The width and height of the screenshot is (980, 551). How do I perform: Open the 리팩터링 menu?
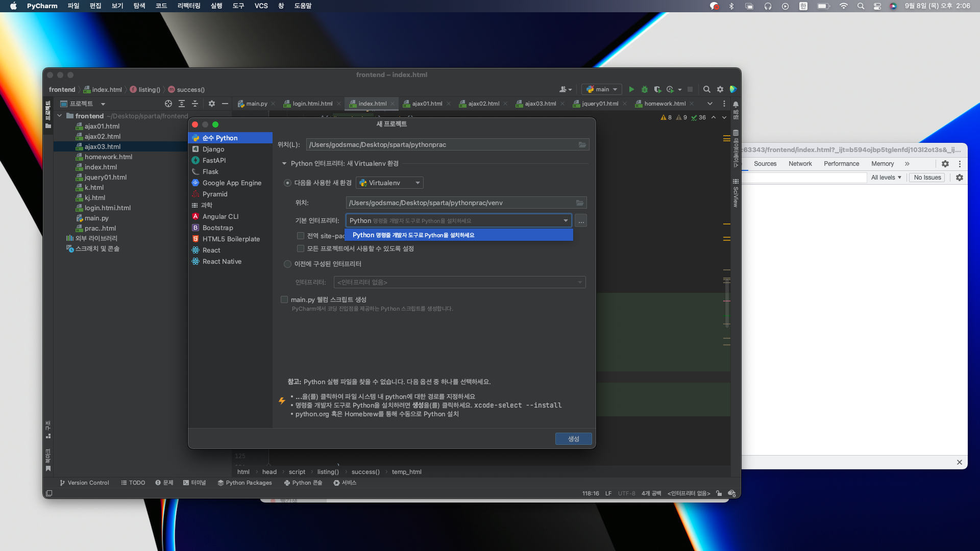[x=189, y=6]
